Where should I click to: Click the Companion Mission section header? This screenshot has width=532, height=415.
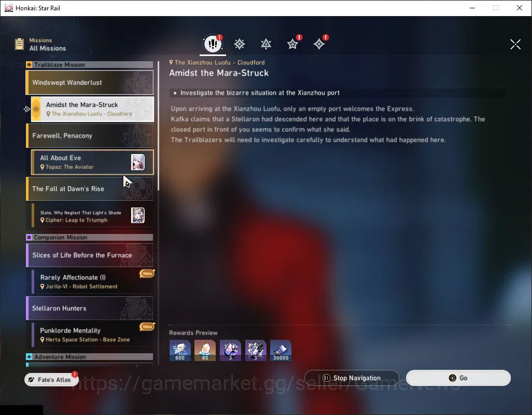[90, 237]
